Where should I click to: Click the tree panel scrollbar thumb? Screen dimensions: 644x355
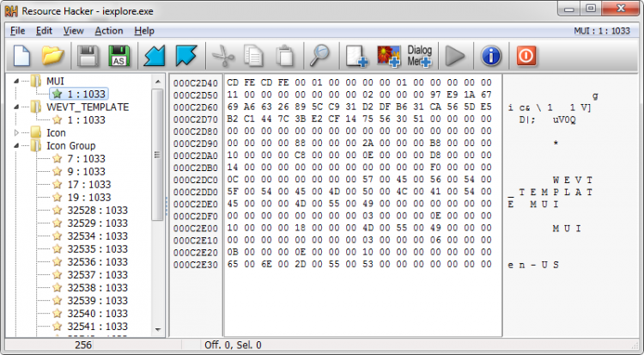pyautogui.click(x=158, y=155)
